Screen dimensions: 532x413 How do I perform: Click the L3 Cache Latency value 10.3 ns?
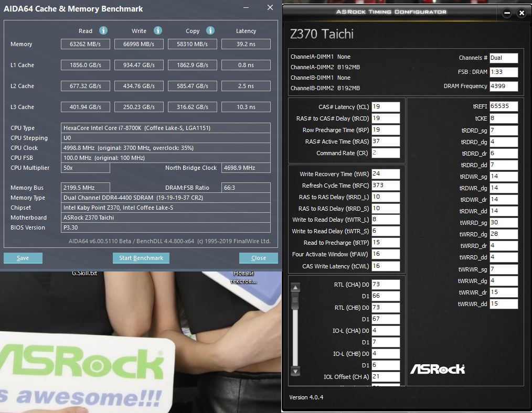pyautogui.click(x=246, y=107)
